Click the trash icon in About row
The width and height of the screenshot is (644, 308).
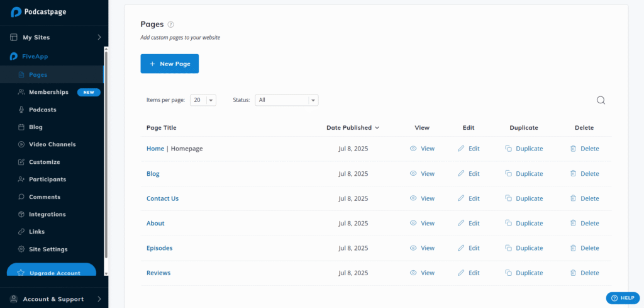[573, 223]
